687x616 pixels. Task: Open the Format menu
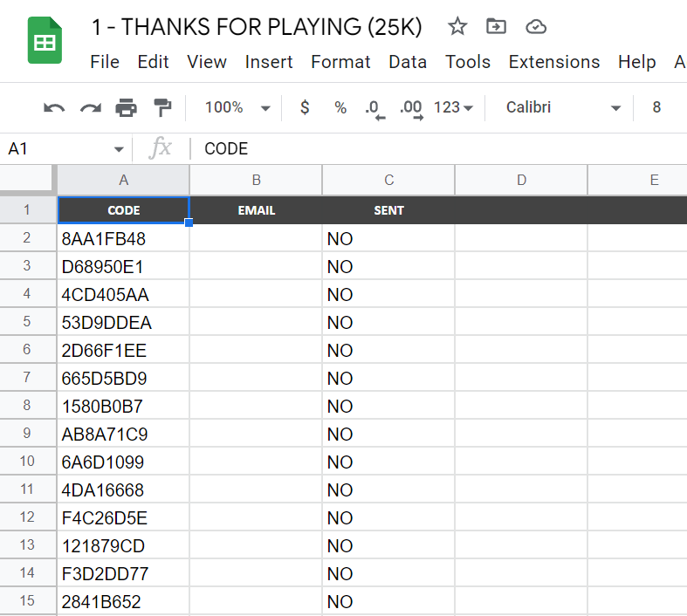coord(340,62)
